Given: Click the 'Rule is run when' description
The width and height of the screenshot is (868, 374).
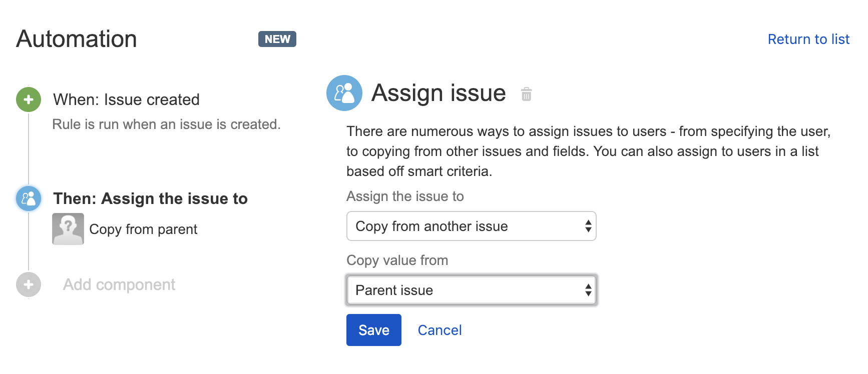Looking at the screenshot, I should coord(166,124).
